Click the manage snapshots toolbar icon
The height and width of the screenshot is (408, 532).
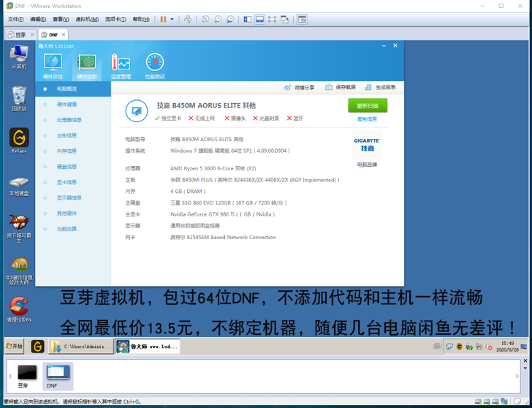229,19
